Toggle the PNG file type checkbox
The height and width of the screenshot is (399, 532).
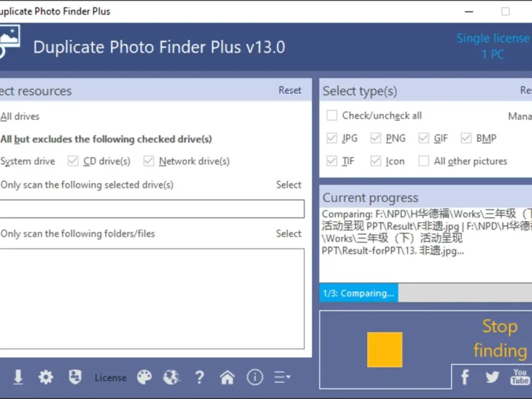pos(376,138)
